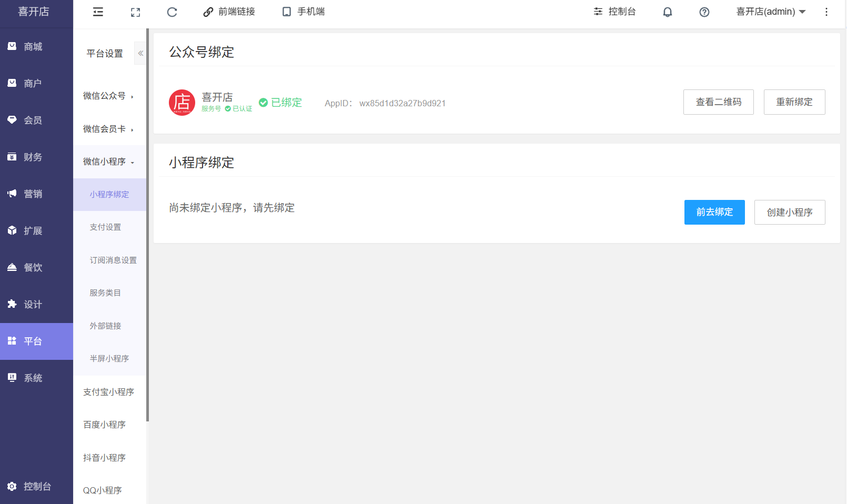
Task: Open the notification bell icon
Action: point(667,12)
